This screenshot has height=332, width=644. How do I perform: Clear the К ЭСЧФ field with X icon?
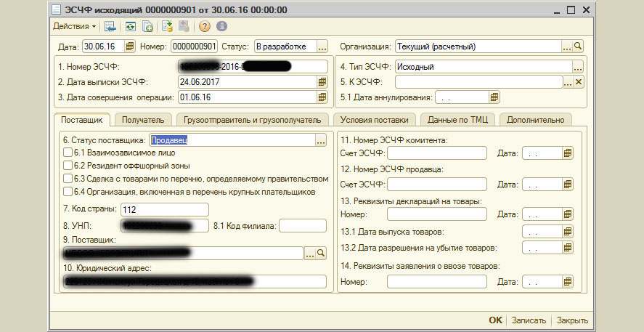point(579,81)
